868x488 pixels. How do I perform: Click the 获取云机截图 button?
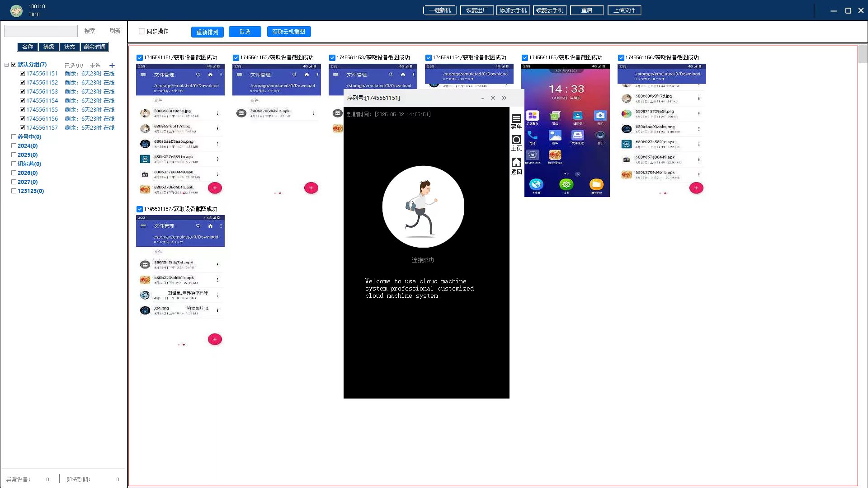288,32
